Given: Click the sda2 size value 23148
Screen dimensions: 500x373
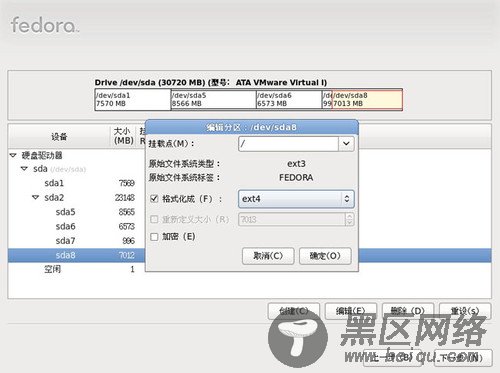Looking at the screenshot, I should point(125,198).
